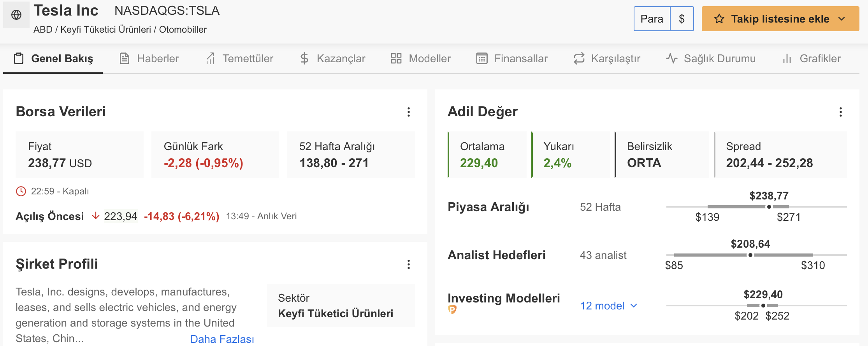Screen dimensions: 868x346
Task: Expand the 12 model dropdown
Action: point(609,306)
